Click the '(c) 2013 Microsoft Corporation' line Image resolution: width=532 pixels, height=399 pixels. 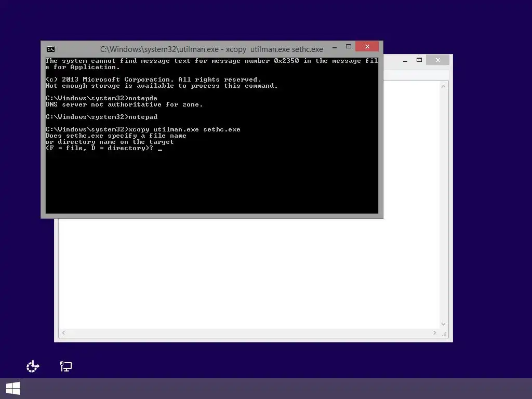tap(153, 79)
